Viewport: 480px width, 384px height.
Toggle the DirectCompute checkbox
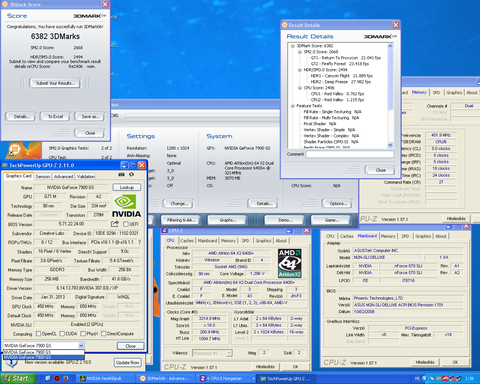(x=104, y=334)
